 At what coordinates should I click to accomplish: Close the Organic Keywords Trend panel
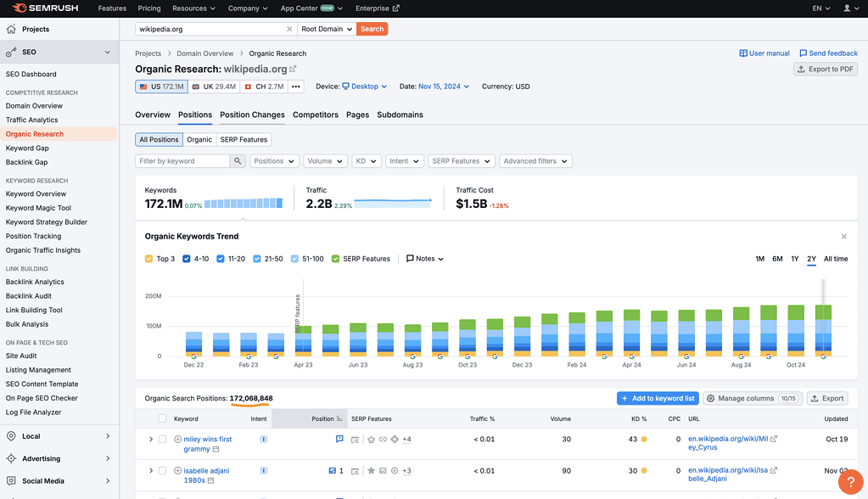tap(843, 237)
